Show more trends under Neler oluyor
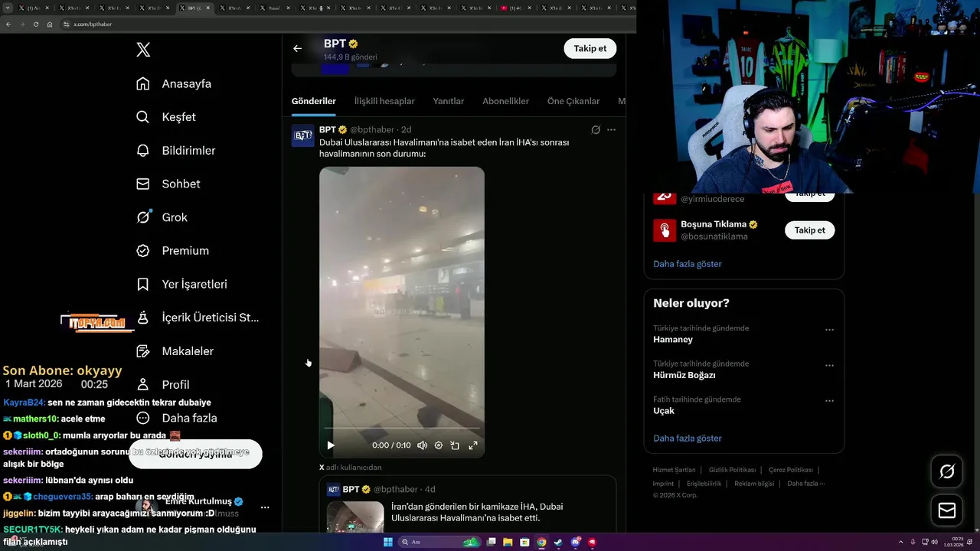Viewport: 980px width, 551px height. (688, 439)
